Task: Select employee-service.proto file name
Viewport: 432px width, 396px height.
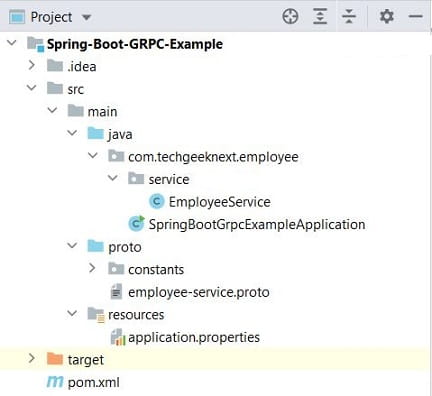Action: point(199,292)
